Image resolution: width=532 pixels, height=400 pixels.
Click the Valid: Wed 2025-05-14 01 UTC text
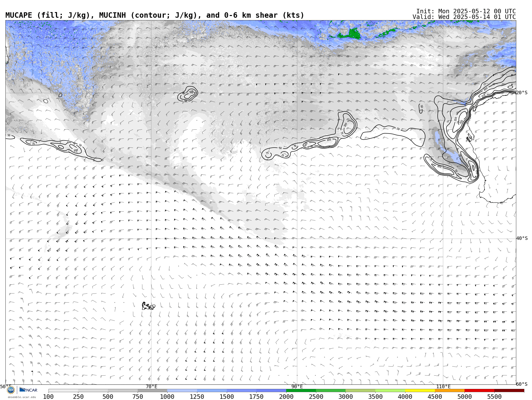point(464,17)
